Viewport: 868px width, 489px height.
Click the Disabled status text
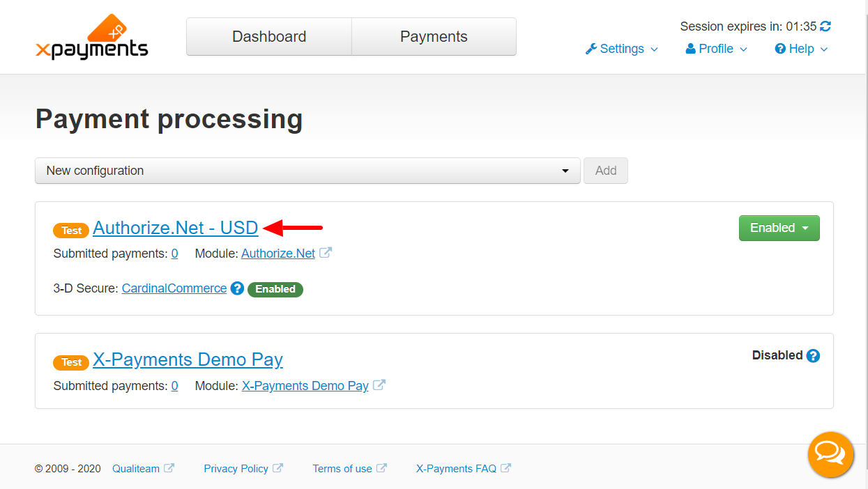(x=777, y=355)
